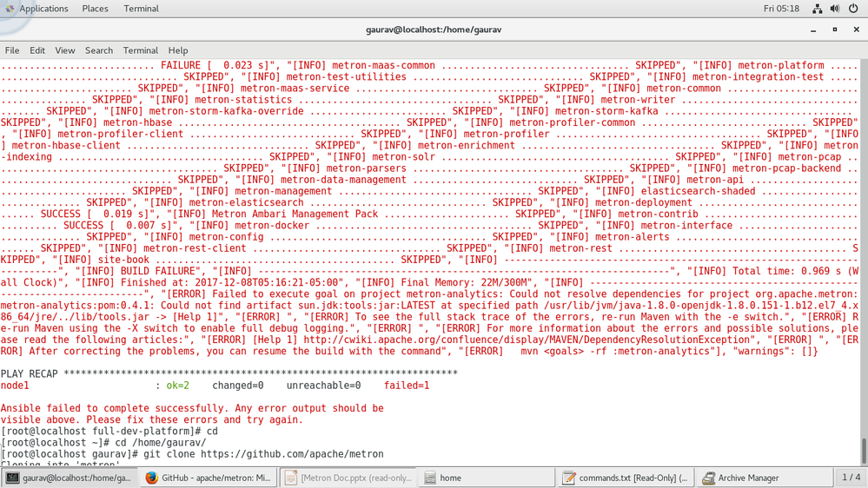This screenshot has width=868, height=488.
Task: Click the 'Metron Ambari Management Pack' text
Action: point(295,214)
